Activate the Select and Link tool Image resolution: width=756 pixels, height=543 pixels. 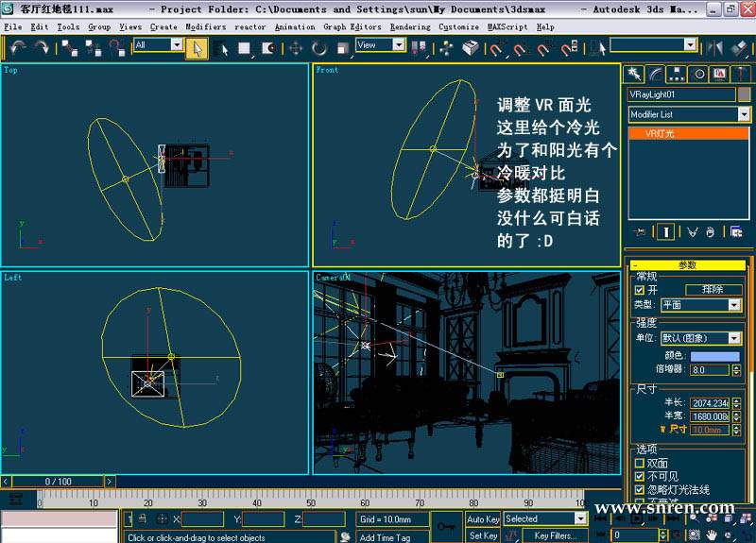click(x=70, y=48)
